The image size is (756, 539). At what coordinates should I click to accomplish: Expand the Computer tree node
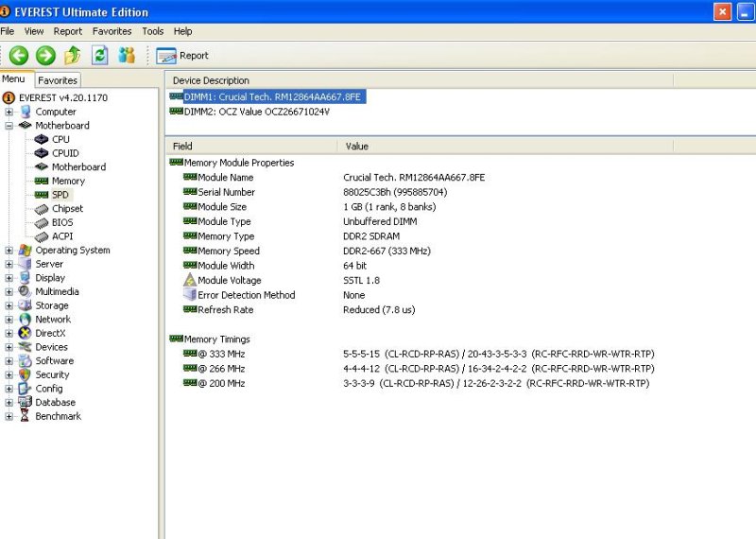(9, 113)
